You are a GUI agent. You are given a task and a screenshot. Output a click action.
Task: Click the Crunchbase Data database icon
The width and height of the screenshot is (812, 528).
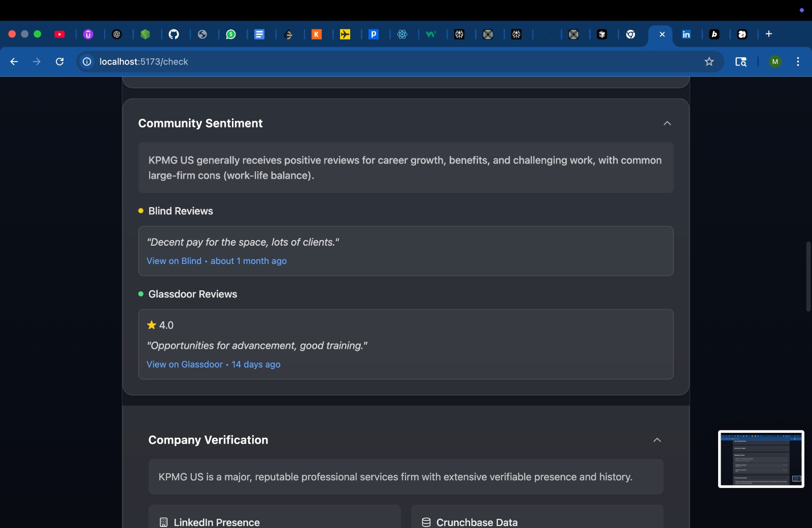coord(426,522)
